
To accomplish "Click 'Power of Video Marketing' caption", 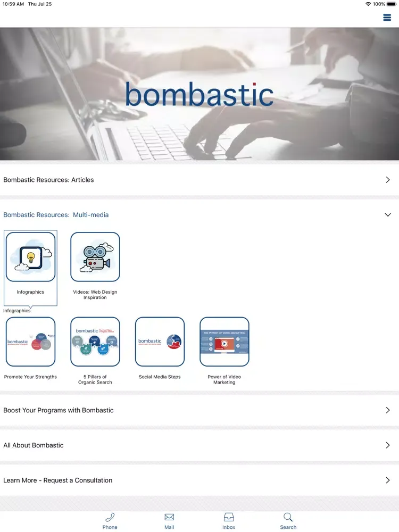I will 225,379.
